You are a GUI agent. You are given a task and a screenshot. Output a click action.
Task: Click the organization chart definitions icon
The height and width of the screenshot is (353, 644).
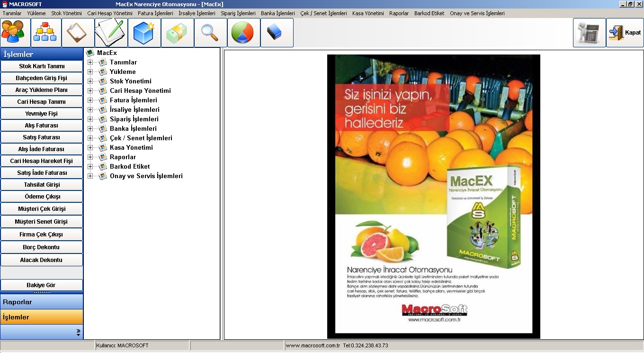(x=45, y=33)
